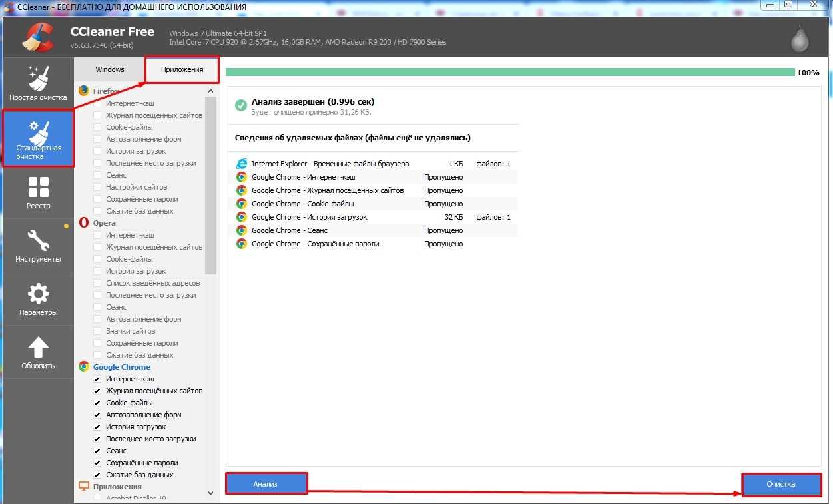Switch to the Приложения tab
Image resolution: width=833 pixels, height=504 pixels.
[182, 69]
